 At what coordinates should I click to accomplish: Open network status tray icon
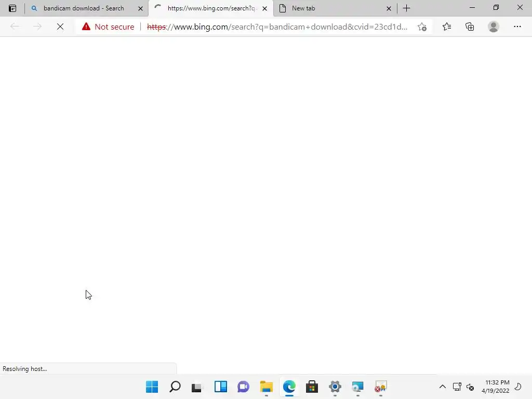(457, 387)
